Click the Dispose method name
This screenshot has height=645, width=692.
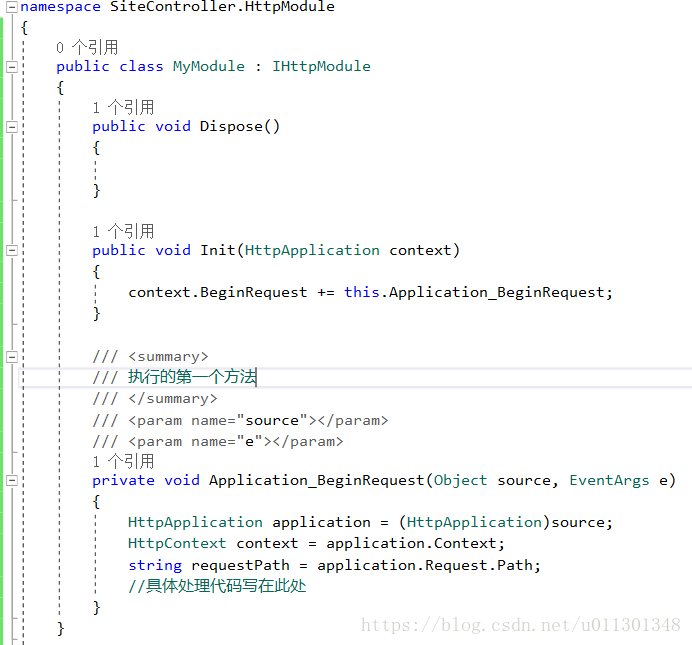(231, 127)
